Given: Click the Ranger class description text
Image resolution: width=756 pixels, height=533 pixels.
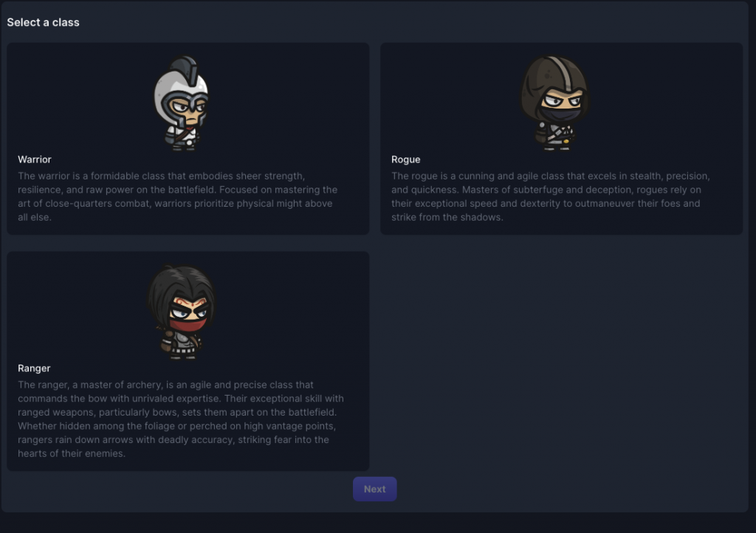Looking at the screenshot, I should pyautogui.click(x=181, y=419).
